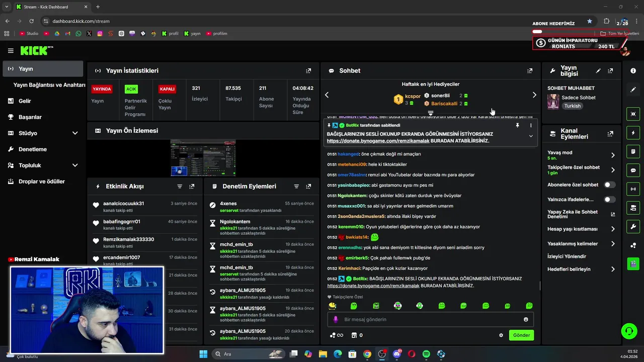Click username hakanged in chat
The height and width of the screenshot is (362, 644).
(x=348, y=154)
